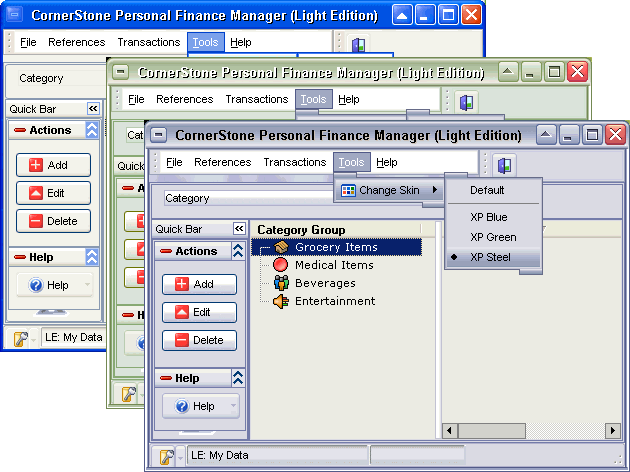Viewport: 630px width, 472px height.
Task: Click the Edit button in the steel window
Action: (199, 312)
